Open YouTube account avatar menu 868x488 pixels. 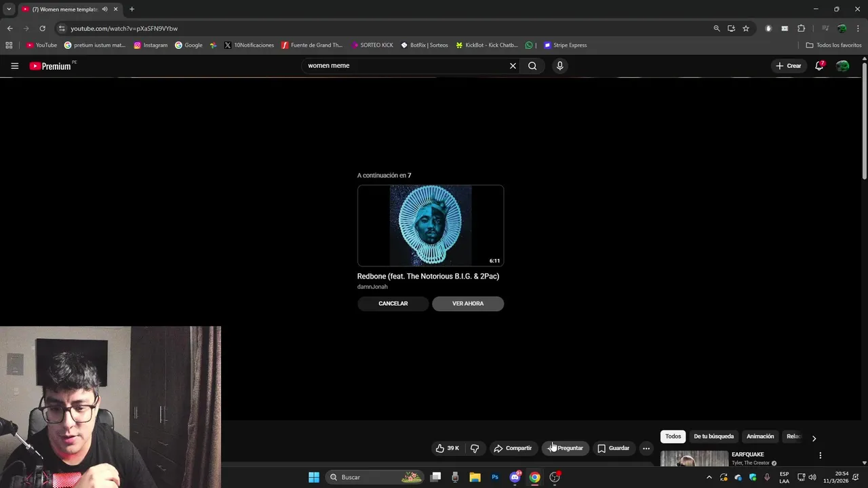(x=842, y=66)
